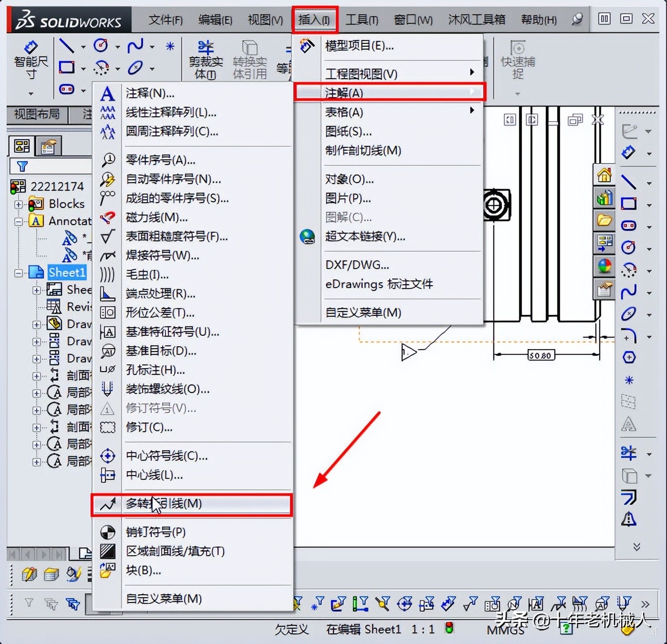The width and height of the screenshot is (667, 644).
Task: Open the Design Library folder icon
Action: [x=604, y=220]
